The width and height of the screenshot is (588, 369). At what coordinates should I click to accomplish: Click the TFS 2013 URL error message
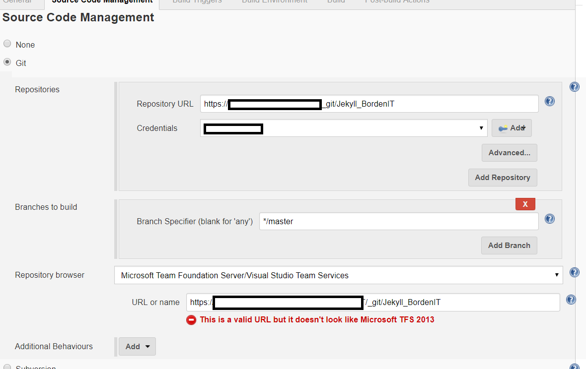pyautogui.click(x=317, y=319)
